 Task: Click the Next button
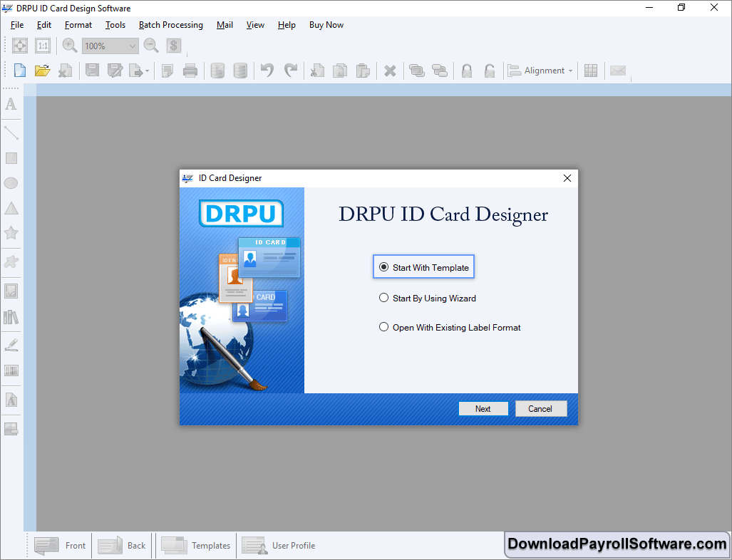tap(483, 409)
